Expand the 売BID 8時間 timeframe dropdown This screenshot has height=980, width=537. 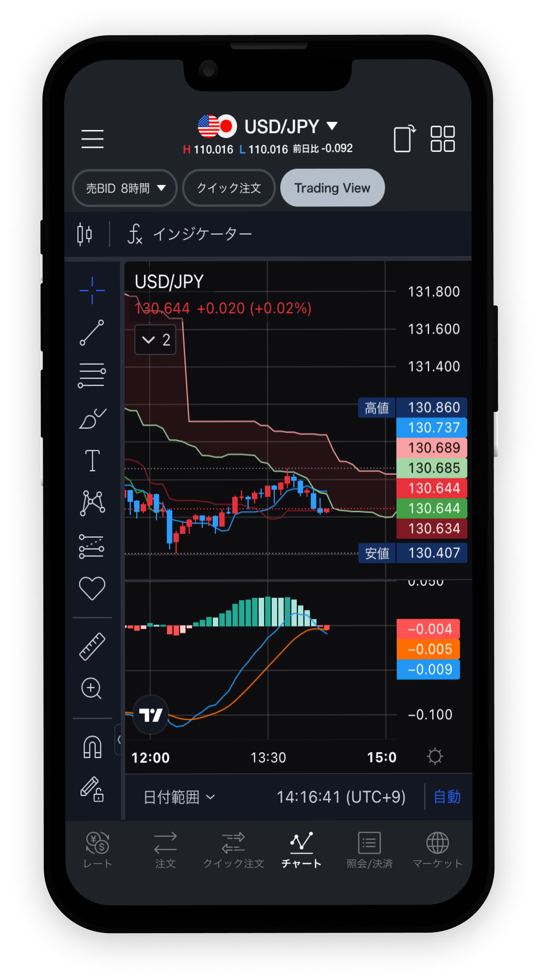pos(125,188)
